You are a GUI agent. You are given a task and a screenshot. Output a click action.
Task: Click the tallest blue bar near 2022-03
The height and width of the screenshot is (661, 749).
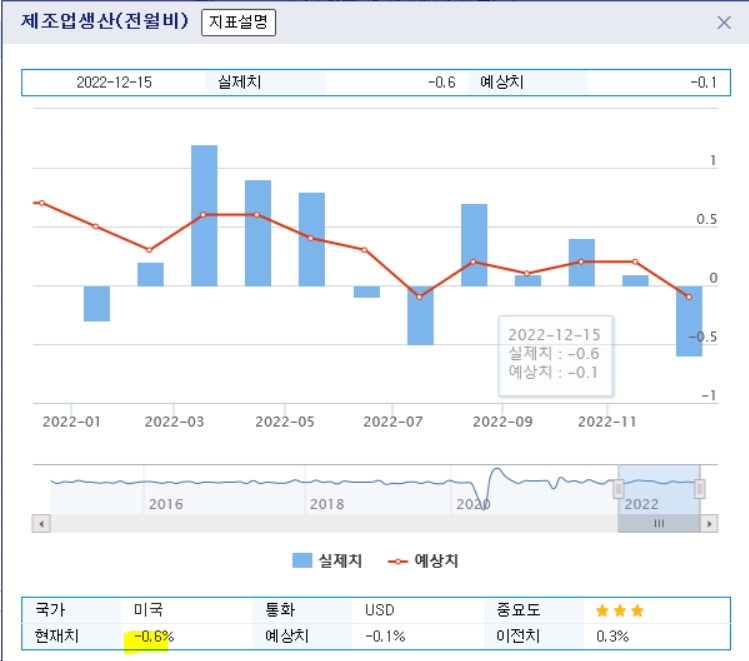204,215
